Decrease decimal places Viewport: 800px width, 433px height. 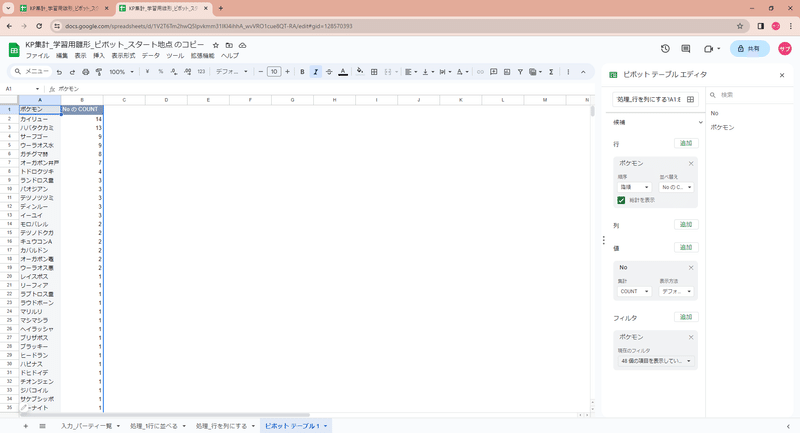click(174, 72)
